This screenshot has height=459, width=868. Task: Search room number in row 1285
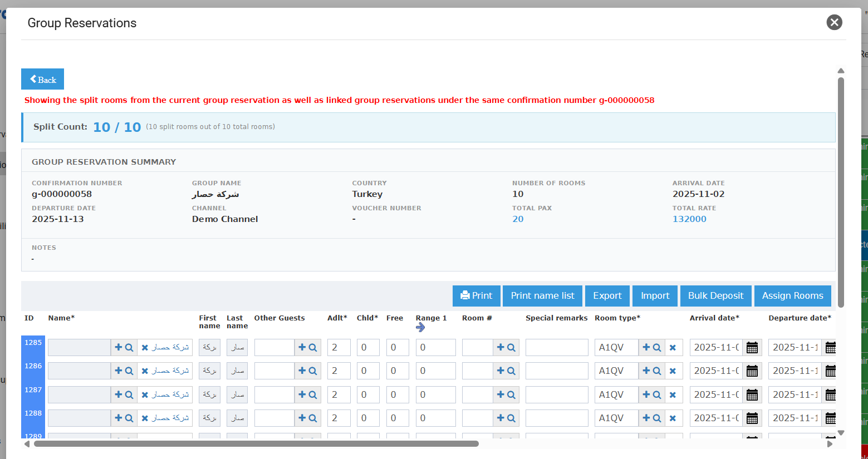click(x=511, y=347)
